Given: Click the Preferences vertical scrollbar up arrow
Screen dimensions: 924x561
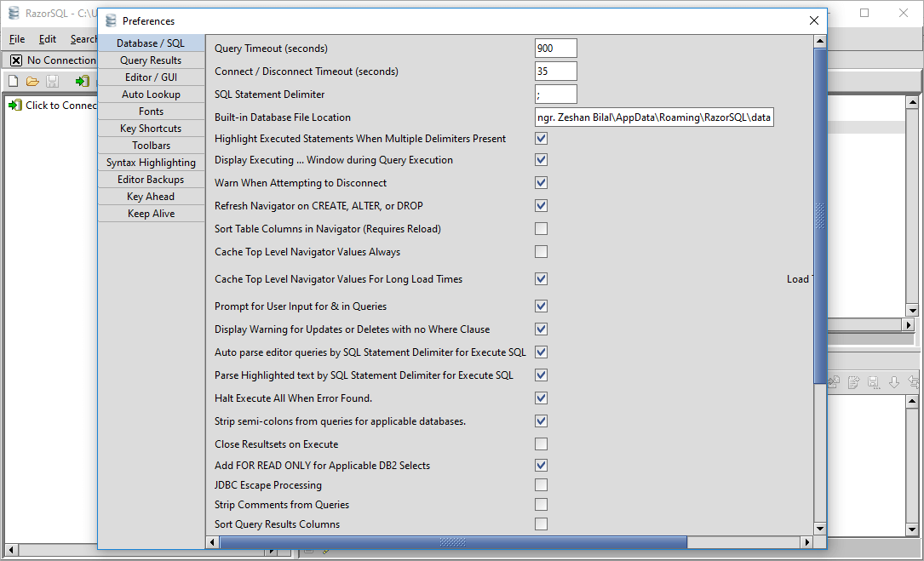Looking at the screenshot, I should click(819, 41).
